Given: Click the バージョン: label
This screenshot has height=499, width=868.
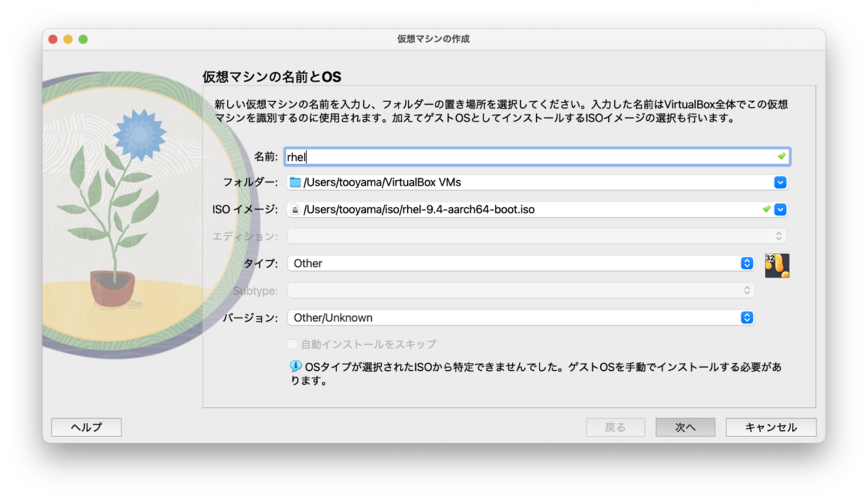Looking at the screenshot, I should [x=250, y=318].
